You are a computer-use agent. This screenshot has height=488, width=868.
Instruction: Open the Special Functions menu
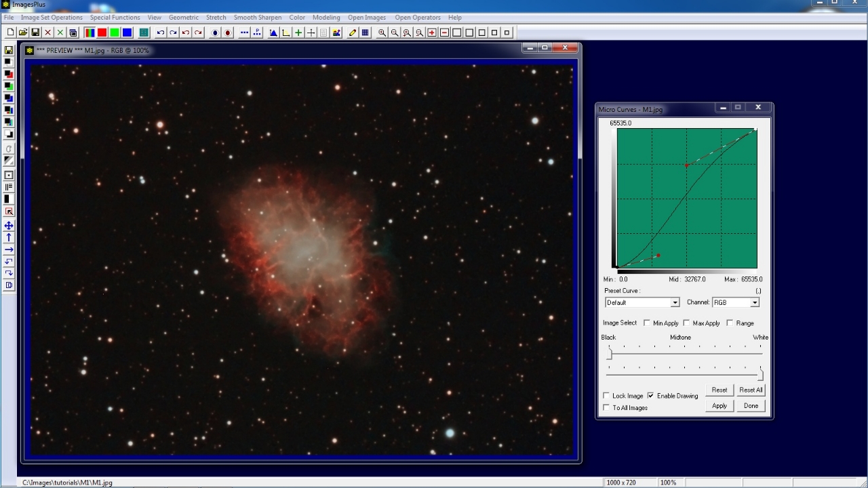click(115, 18)
